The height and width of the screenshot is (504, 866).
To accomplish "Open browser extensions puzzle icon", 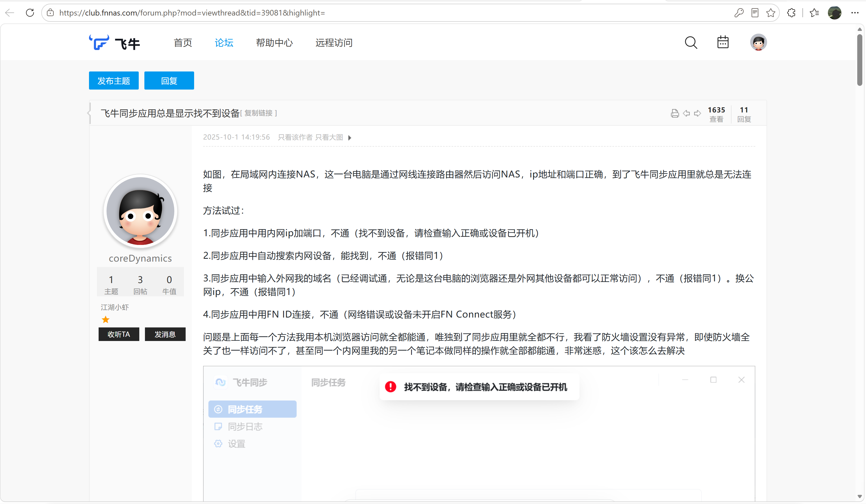I will [791, 13].
